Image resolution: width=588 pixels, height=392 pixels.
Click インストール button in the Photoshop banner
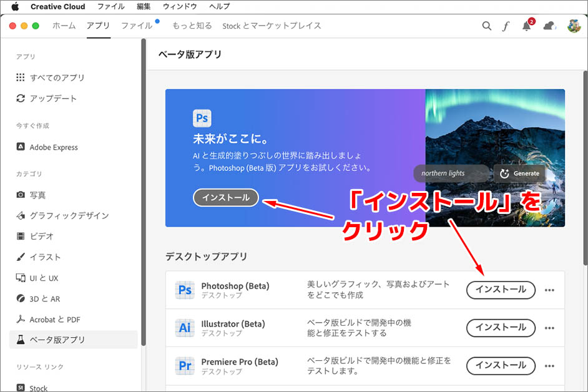click(x=225, y=197)
